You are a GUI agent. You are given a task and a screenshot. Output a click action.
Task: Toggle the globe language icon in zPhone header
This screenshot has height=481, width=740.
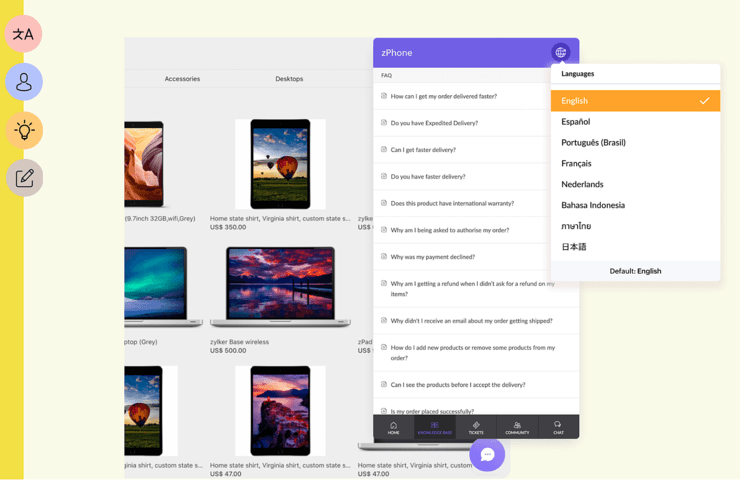(560, 52)
